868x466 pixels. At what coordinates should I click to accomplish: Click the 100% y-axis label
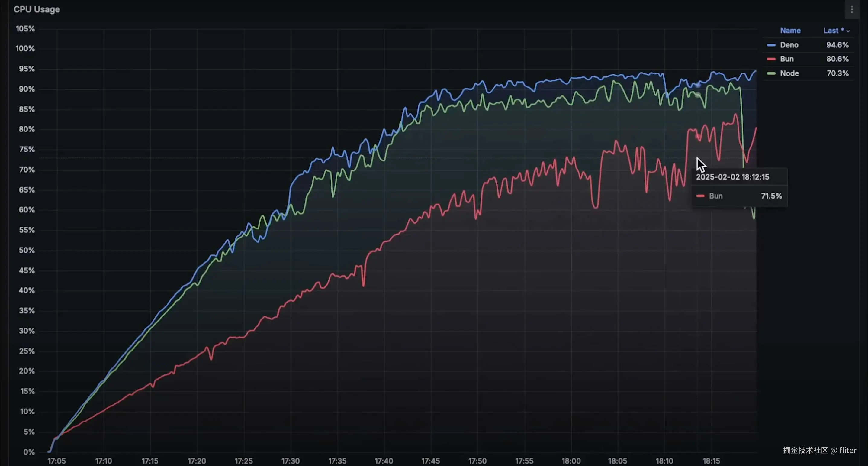pos(25,49)
